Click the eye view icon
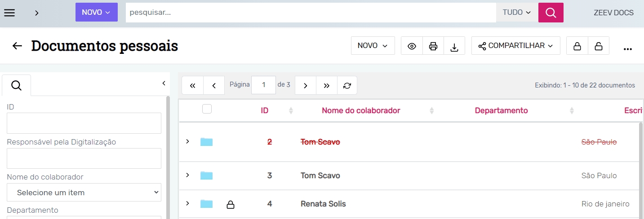The width and height of the screenshot is (644, 219). point(412,46)
